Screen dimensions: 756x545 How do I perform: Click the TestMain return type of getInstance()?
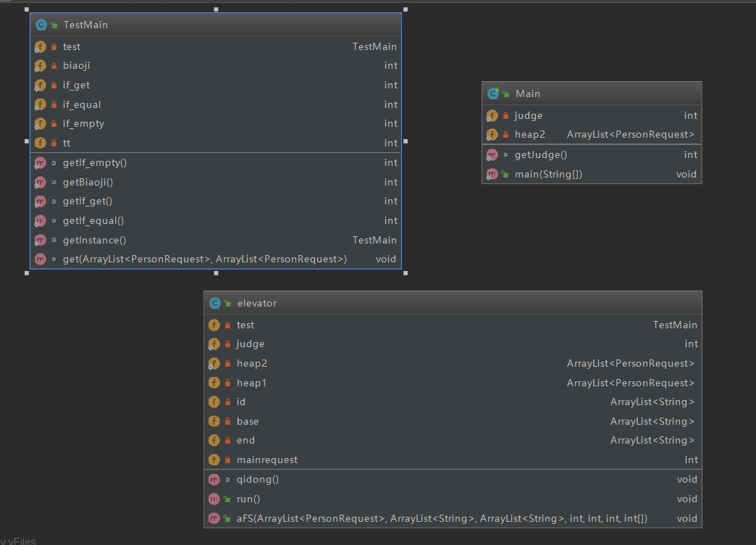pos(374,240)
